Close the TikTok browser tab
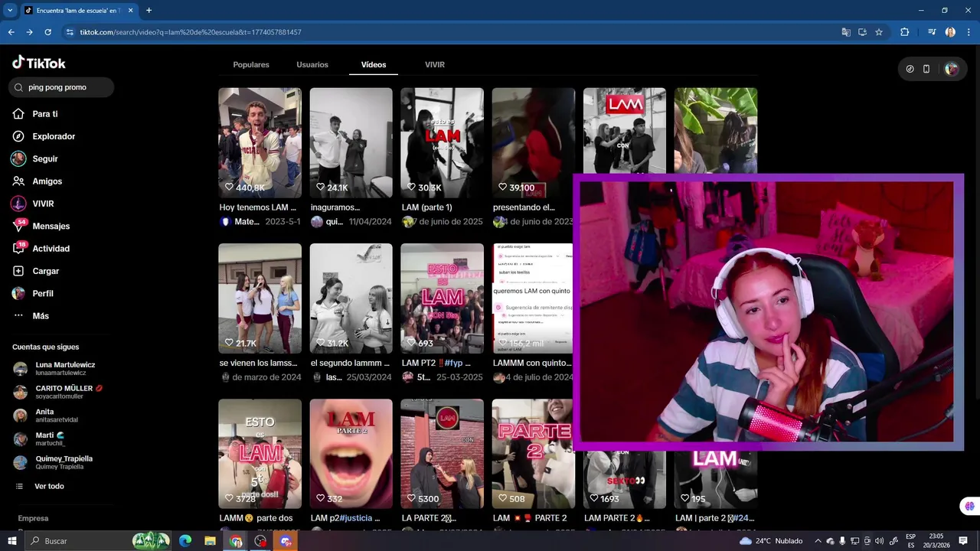This screenshot has width=980, height=551. click(130, 11)
